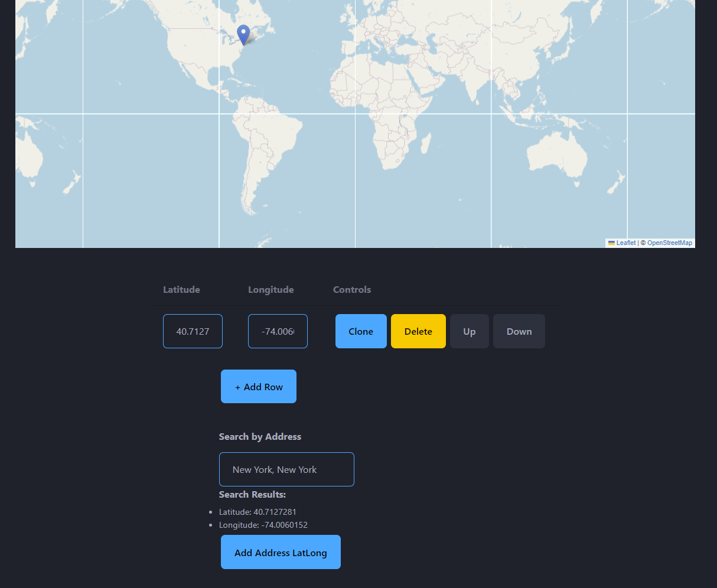Click the Latitude column header
717x588 pixels.
click(x=181, y=289)
